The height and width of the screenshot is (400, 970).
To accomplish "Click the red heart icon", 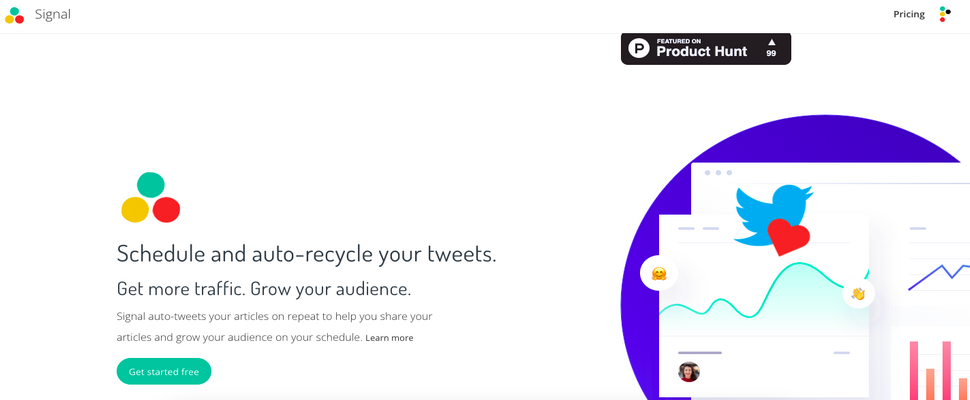I will 788,237.
